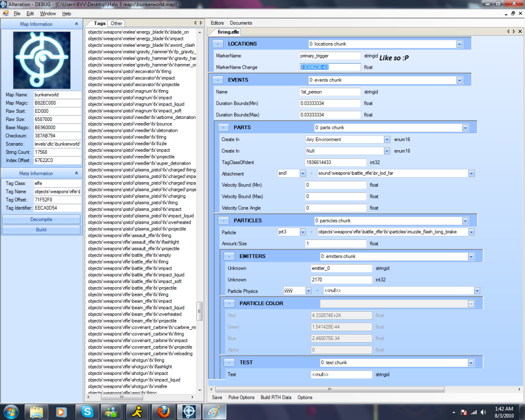525x420 pixels.
Task: Click the primary_trigger MarkerName field
Action: tap(330, 56)
